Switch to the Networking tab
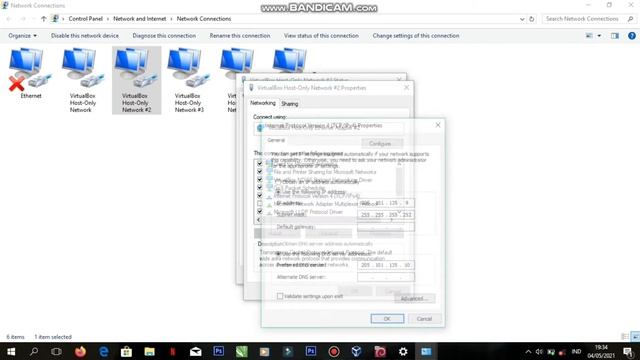The width and height of the screenshot is (640, 360). point(263,103)
